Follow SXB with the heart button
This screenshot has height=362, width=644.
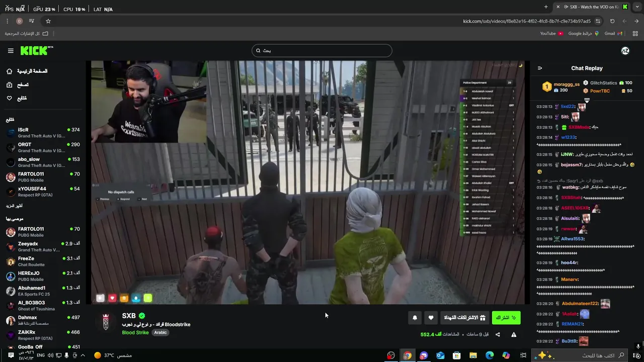click(x=431, y=318)
